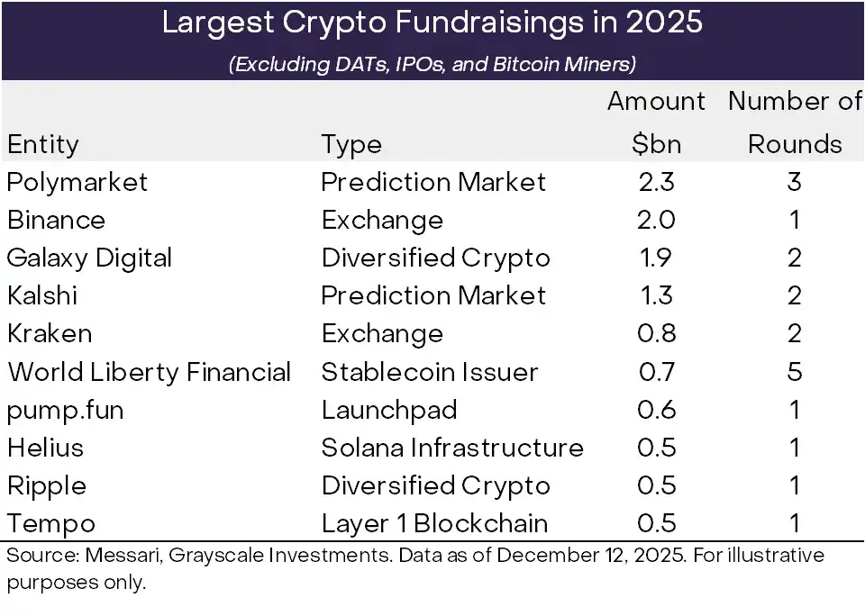Click the Tempo entity name
The image size is (865, 616).
(x=50, y=523)
